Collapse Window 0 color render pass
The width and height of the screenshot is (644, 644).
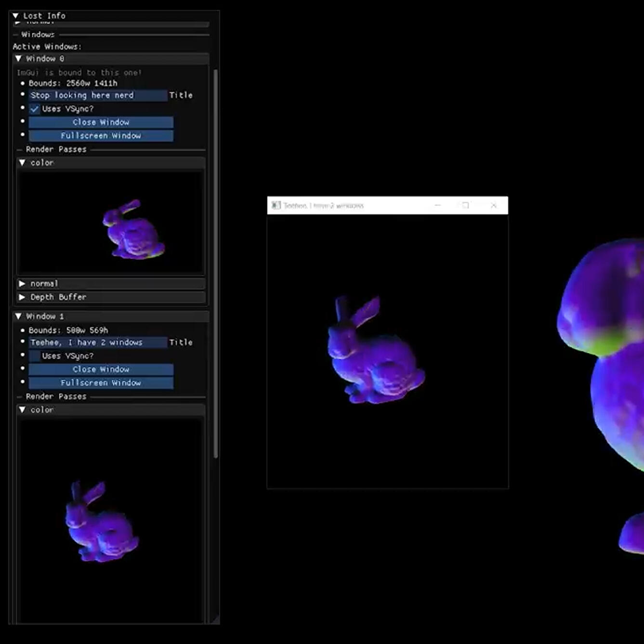coord(22,163)
